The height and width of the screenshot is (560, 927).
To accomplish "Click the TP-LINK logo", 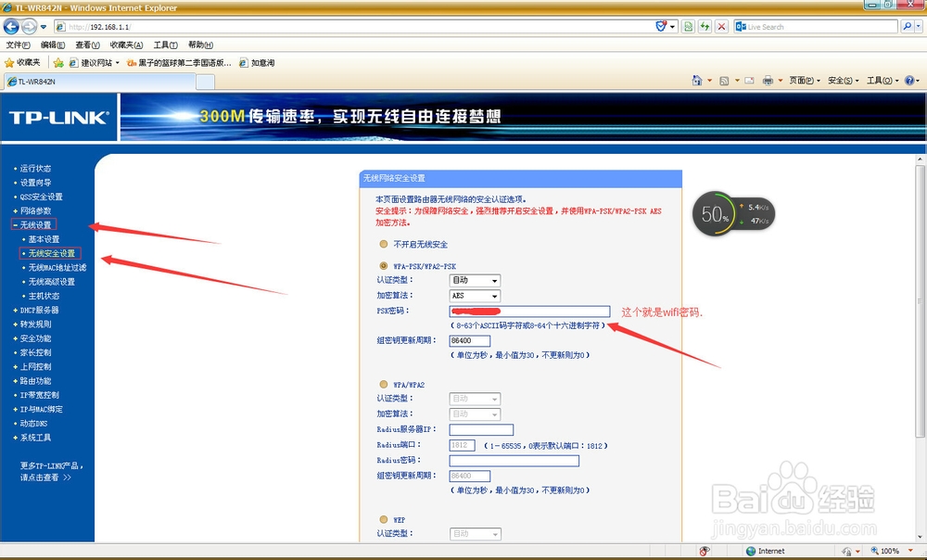I will pos(59,118).
